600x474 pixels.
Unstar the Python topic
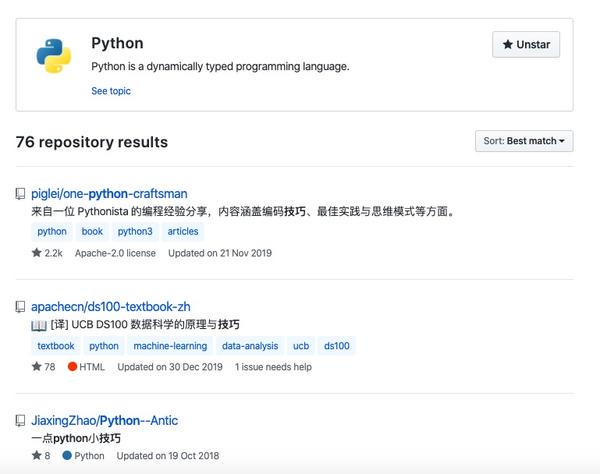(526, 44)
